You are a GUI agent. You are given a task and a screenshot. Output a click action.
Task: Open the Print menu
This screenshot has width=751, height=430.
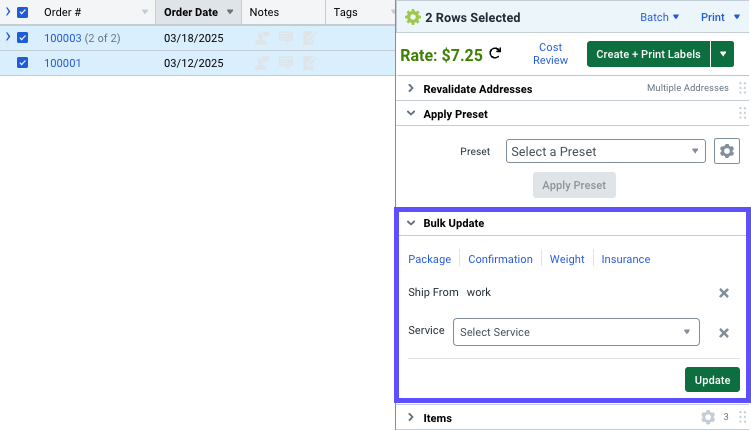pyautogui.click(x=718, y=17)
